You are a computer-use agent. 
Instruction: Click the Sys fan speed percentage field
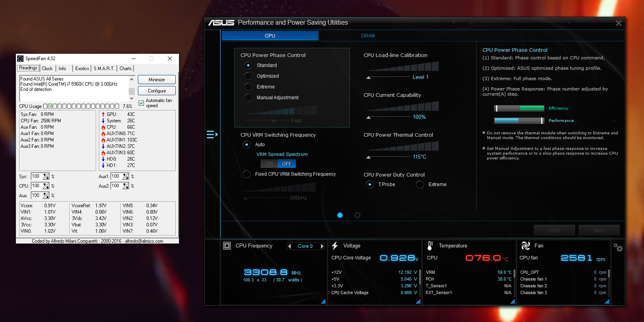tap(37, 176)
